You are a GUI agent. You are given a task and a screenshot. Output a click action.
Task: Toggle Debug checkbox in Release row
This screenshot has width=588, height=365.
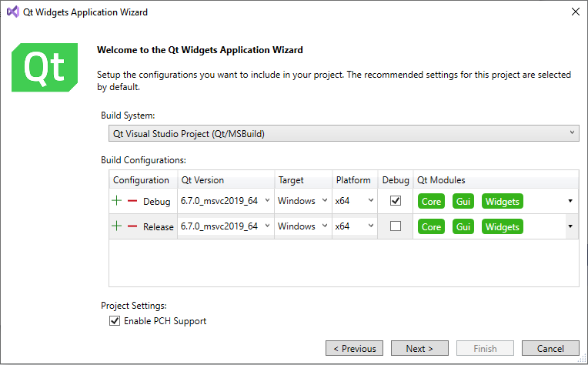tap(396, 226)
